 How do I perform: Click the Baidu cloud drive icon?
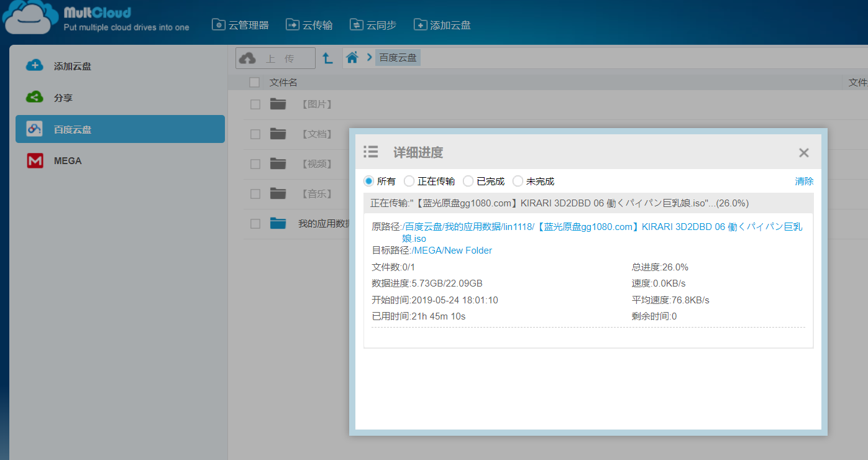(34, 129)
